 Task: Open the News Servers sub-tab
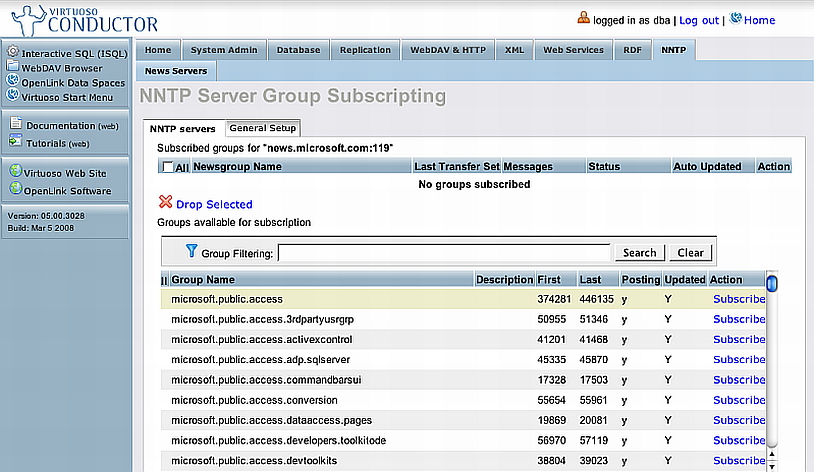point(176,71)
